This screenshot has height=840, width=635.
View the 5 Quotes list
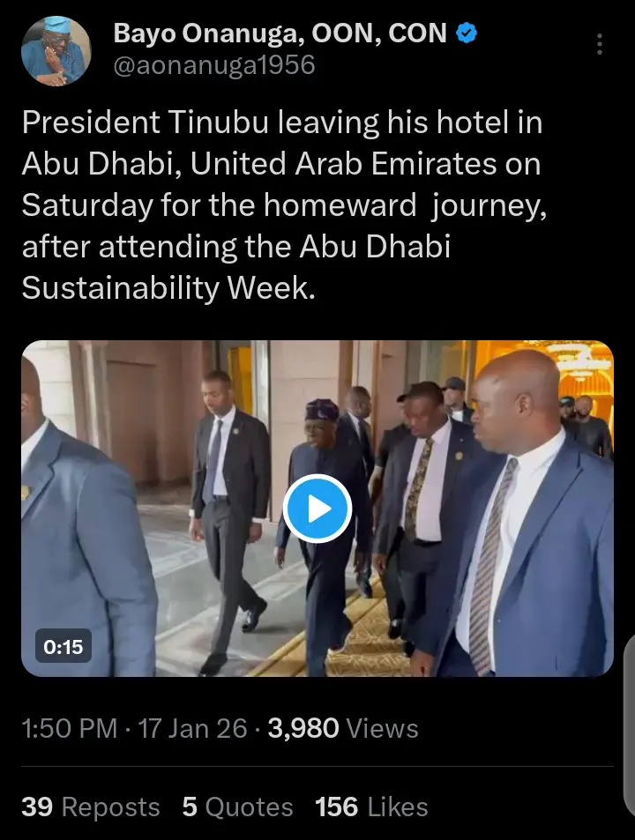tap(237, 807)
